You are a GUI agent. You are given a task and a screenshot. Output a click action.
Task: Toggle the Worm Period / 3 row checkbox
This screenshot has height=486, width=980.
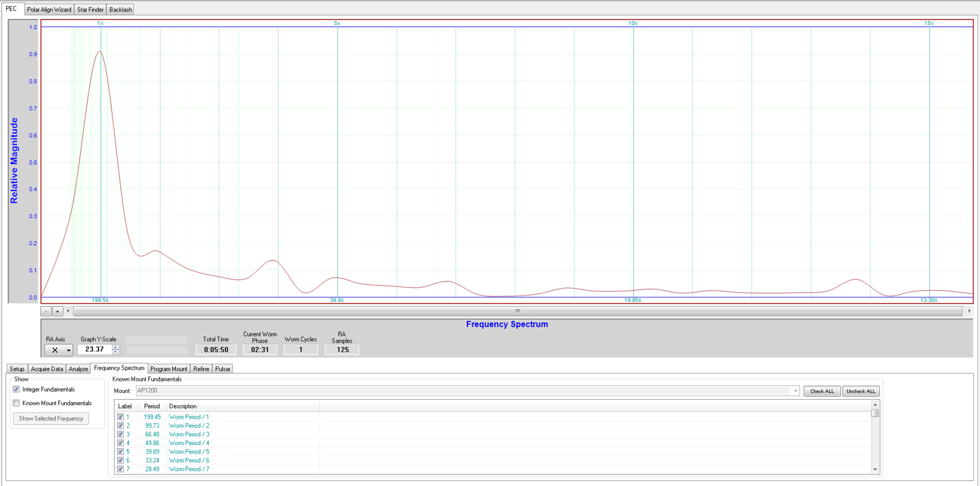120,435
